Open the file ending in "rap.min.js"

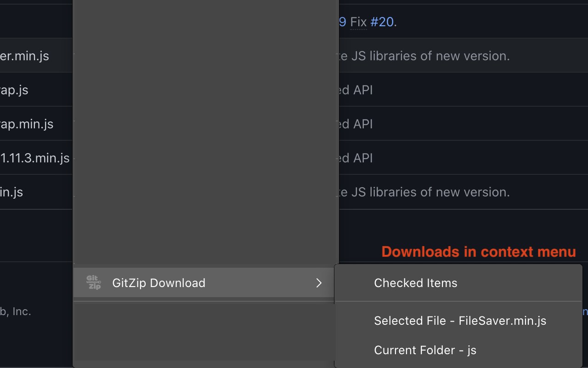pyautogui.click(x=27, y=124)
